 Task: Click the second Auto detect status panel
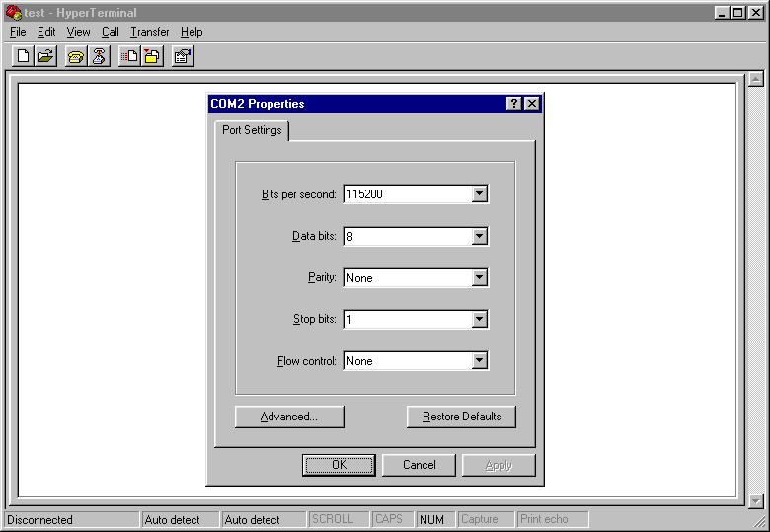pos(264,520)
